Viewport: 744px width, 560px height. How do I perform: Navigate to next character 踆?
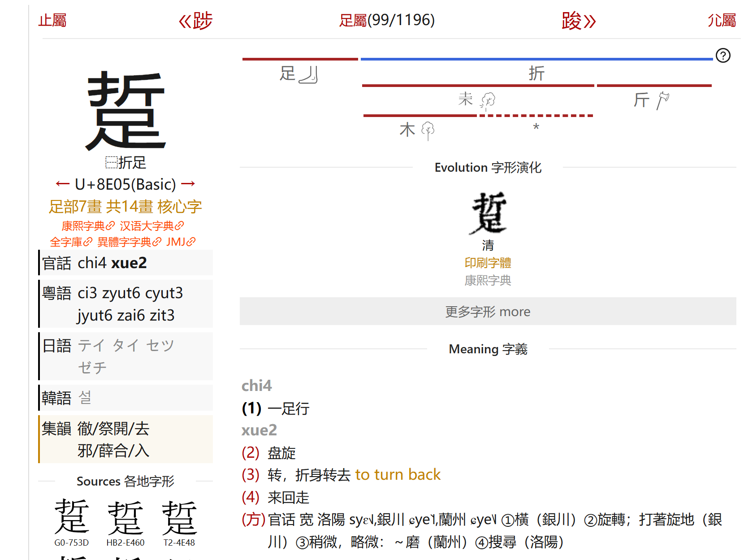(x=577, y=21)
